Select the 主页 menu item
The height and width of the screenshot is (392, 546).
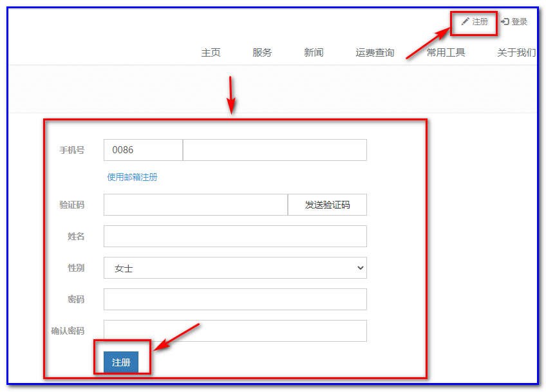tap(211, 53)
